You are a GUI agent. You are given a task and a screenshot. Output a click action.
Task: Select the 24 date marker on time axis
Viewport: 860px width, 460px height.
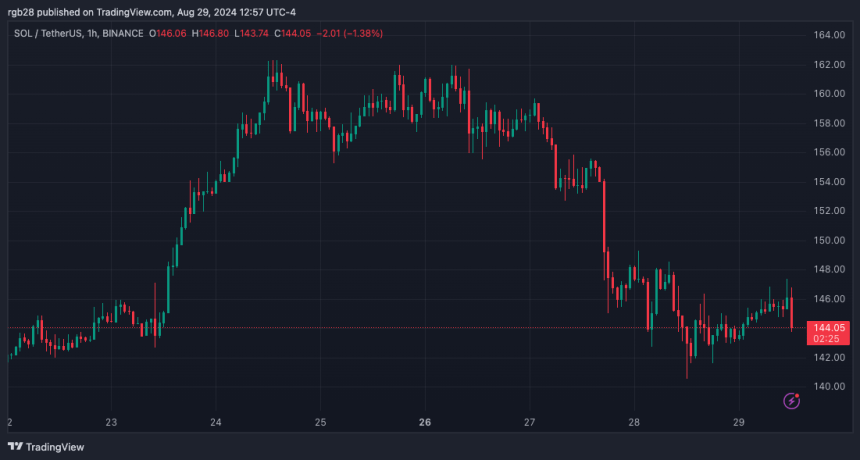point(216,422)
